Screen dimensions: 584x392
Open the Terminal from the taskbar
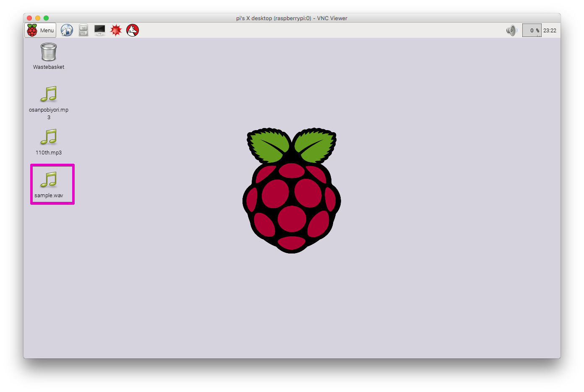99,30
